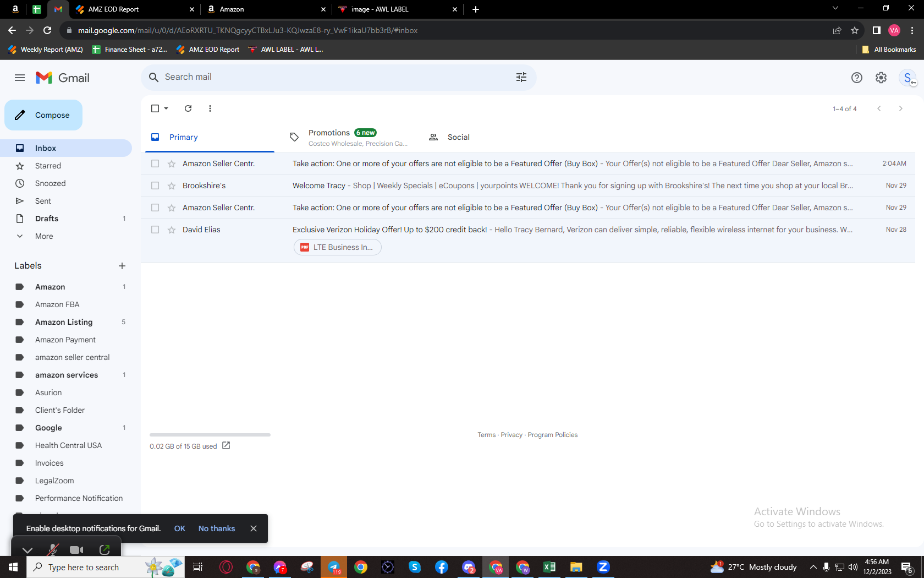Create new label with plus icon

point(122,266)
